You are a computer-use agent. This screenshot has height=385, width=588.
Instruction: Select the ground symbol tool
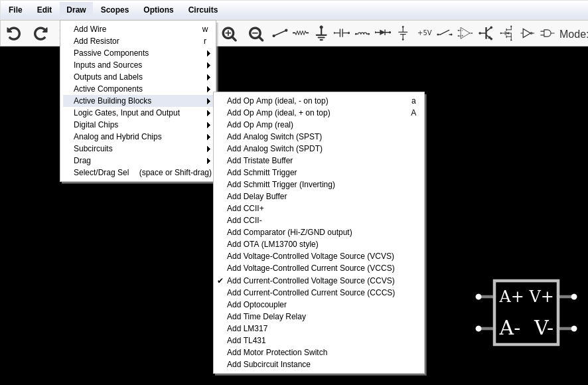click(321, 33)
